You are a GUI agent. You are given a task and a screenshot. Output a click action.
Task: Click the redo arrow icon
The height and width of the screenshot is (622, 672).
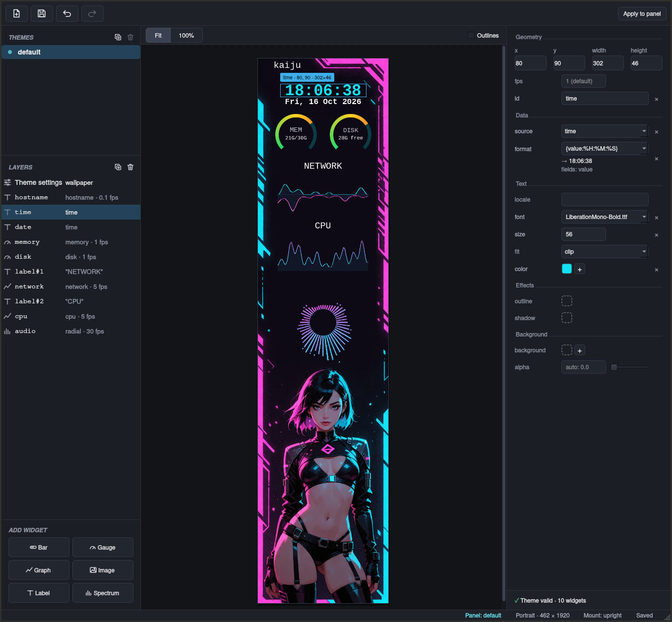pos(92,14)
